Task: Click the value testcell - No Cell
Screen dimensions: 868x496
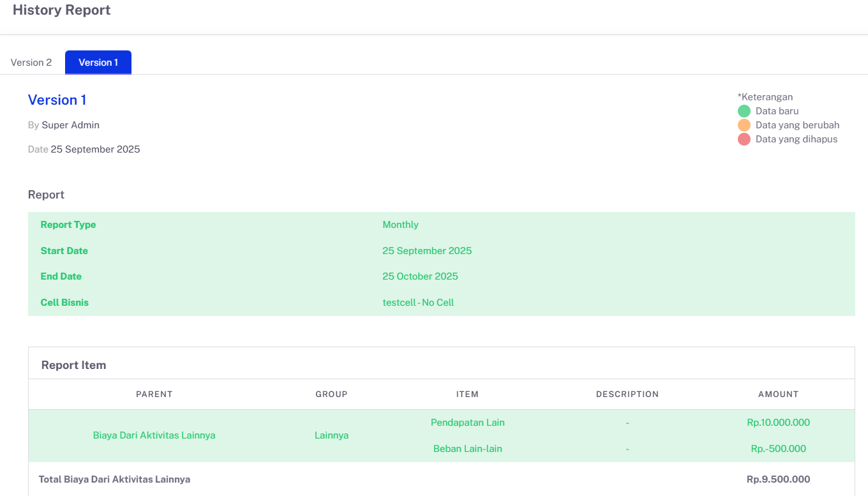Action: pos(419,303)
